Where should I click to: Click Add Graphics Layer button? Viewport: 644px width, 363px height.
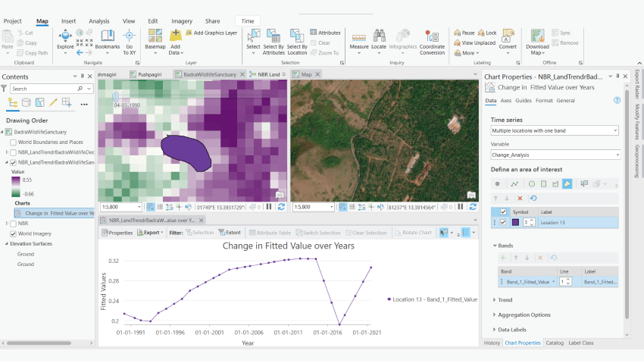tap(211, 33)
